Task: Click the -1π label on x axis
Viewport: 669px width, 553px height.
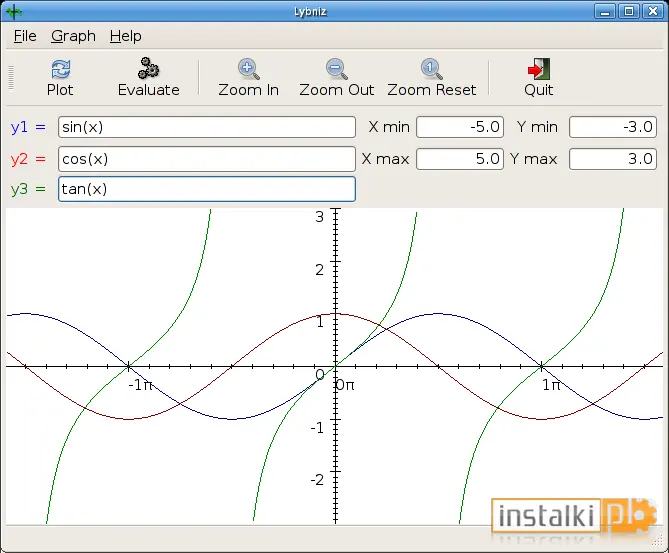Action: [x=140, y=385]
